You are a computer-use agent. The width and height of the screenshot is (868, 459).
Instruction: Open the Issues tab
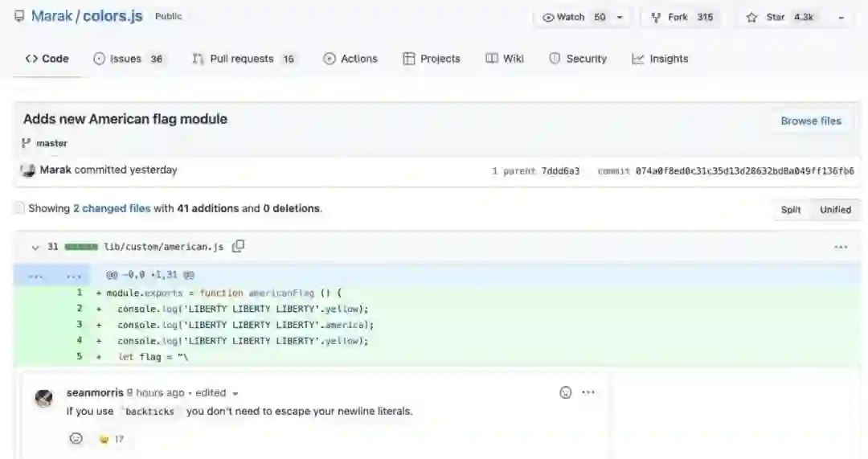128,59
